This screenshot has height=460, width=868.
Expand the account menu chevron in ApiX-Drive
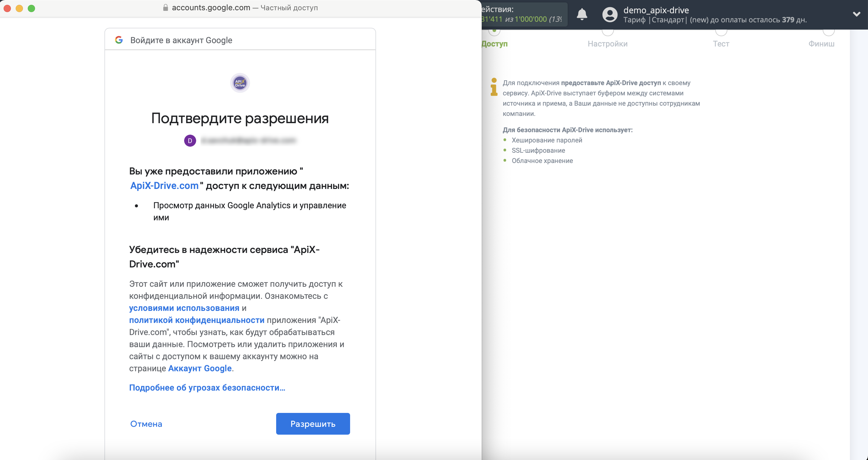point(856,14)
